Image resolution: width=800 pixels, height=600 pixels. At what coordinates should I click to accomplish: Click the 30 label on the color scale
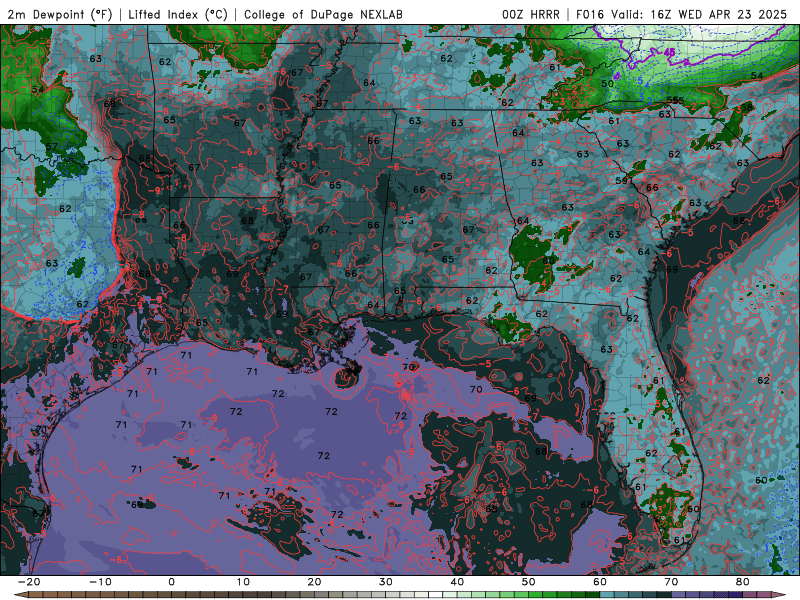tap(386, 582)
